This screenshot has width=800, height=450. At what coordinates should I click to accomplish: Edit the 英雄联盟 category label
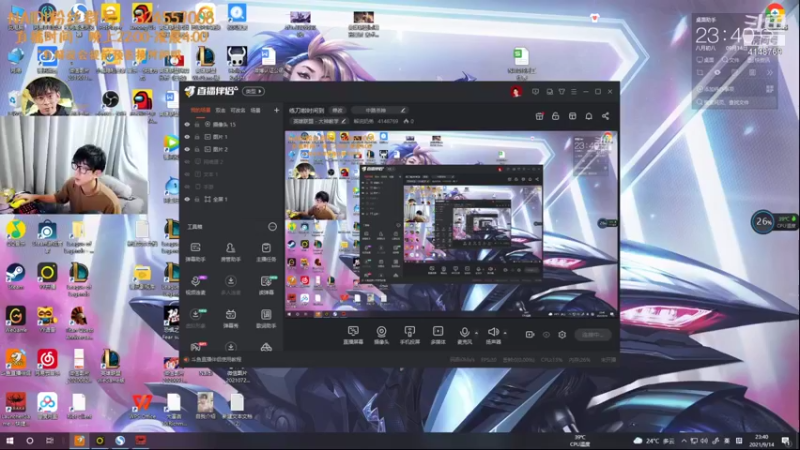point(319,121)
